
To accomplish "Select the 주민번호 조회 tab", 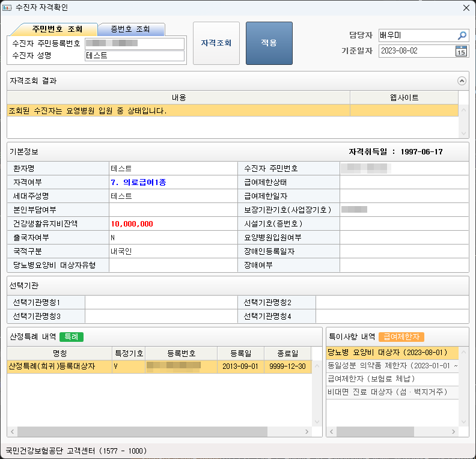I will (57, 29).
